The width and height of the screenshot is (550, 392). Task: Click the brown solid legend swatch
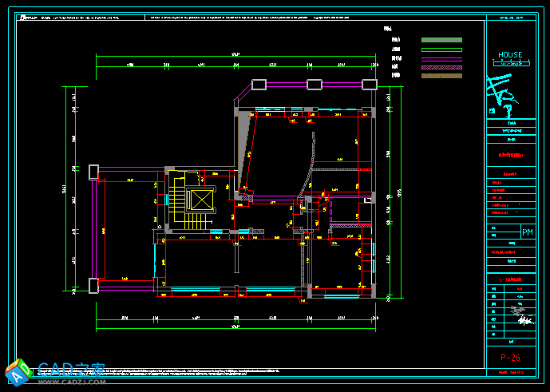click(x=441, y=76)
